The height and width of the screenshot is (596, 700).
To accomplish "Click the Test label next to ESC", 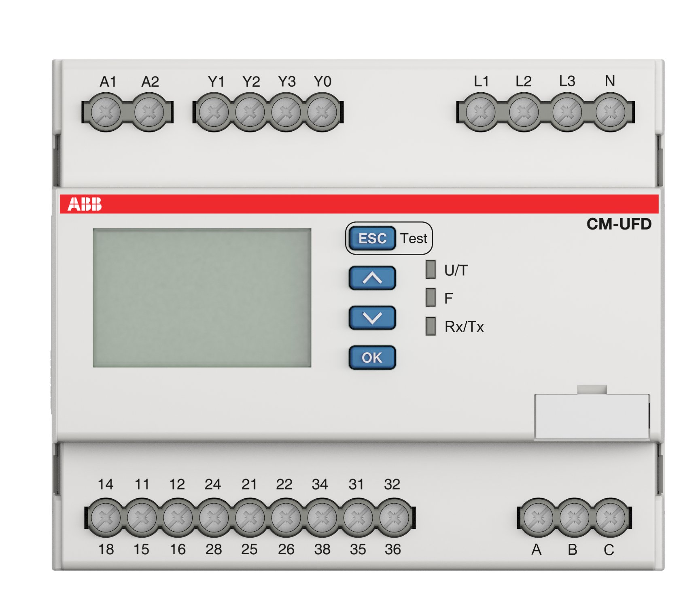I will click(x=414, y=238).
